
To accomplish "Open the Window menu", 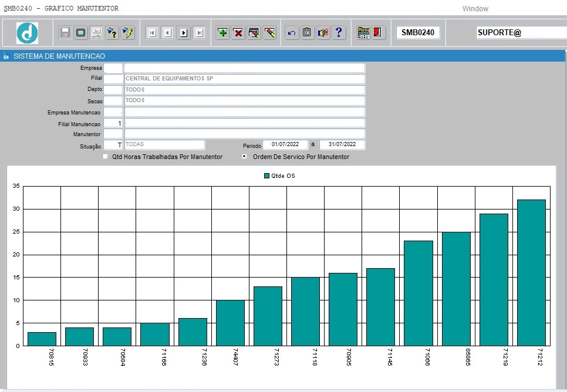I will pyautogui.click(x=475, y=9).
